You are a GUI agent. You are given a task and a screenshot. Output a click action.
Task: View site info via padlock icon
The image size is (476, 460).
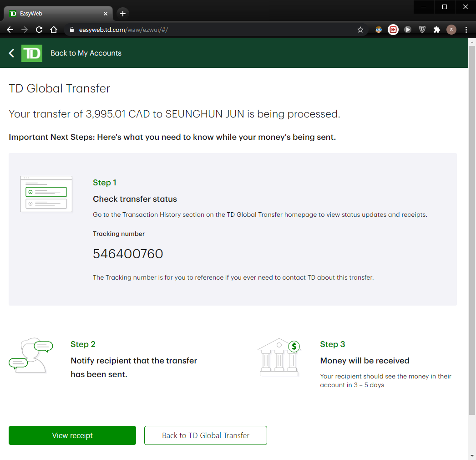point(72,30)
